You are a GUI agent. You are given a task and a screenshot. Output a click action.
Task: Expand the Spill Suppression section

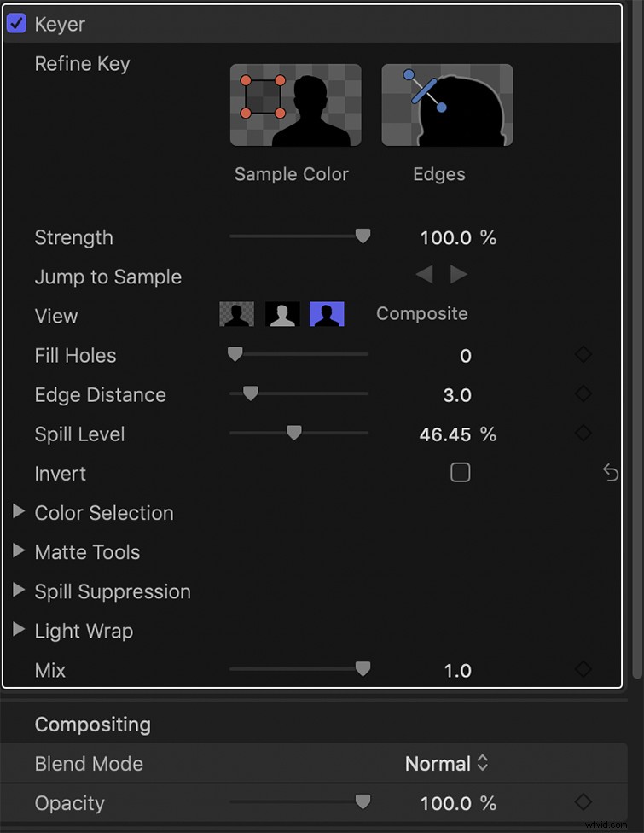[19, 591]
